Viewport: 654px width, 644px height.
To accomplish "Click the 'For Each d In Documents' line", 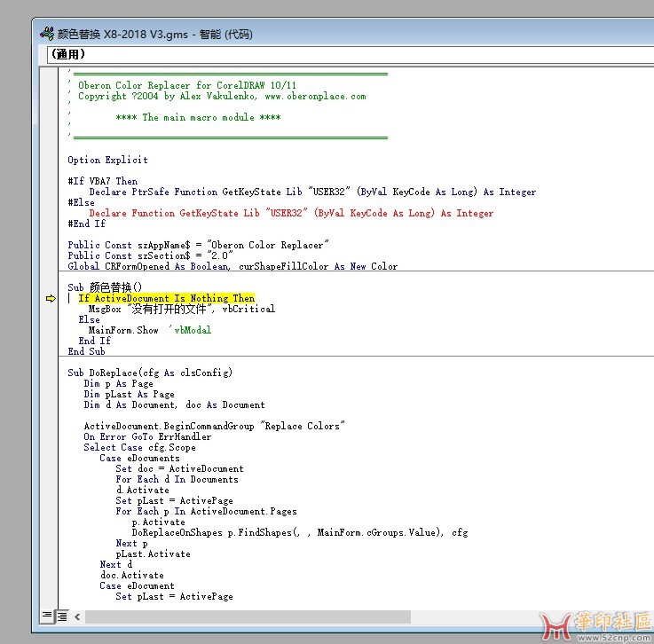I will coord(177,480).
